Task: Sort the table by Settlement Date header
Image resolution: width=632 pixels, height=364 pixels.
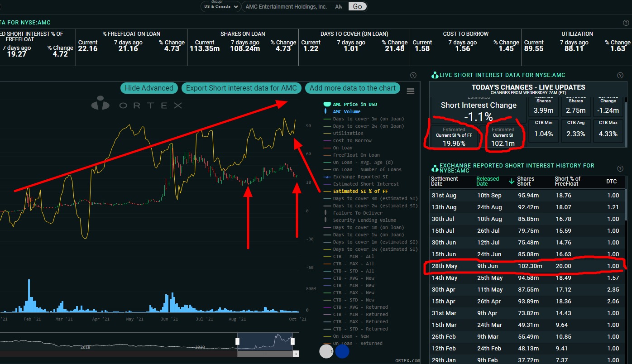Action: point(445,181)
